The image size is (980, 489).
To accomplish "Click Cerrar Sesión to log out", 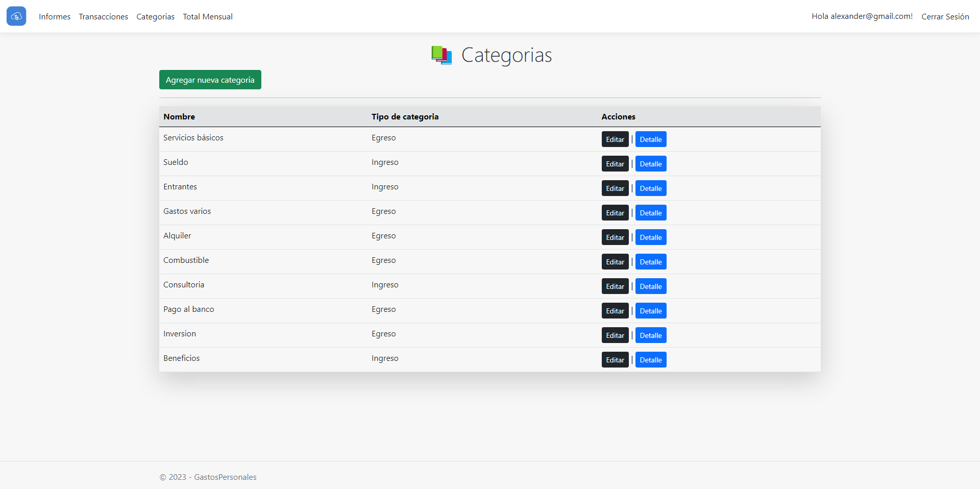I will (x=945, y=16).
